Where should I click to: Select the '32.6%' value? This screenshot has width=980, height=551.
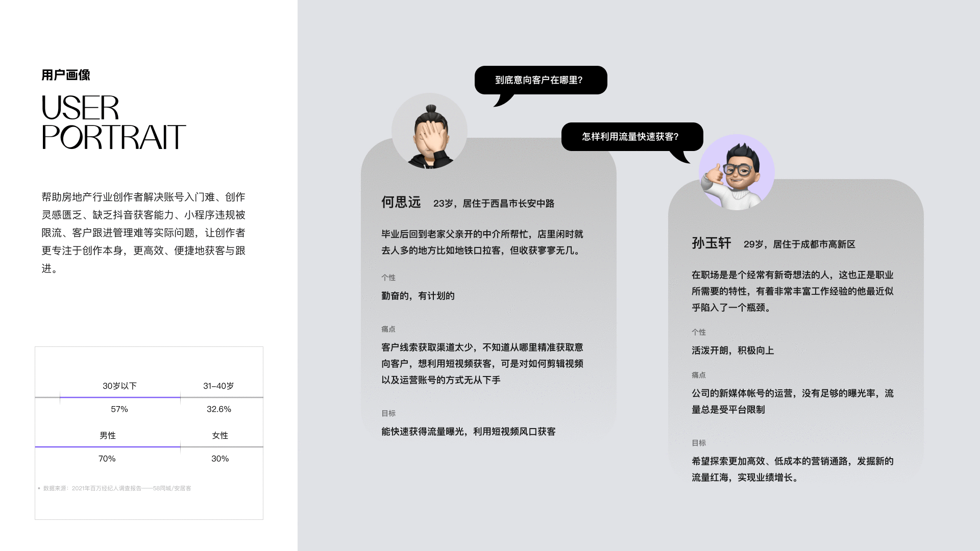click(x=219, y=409)
